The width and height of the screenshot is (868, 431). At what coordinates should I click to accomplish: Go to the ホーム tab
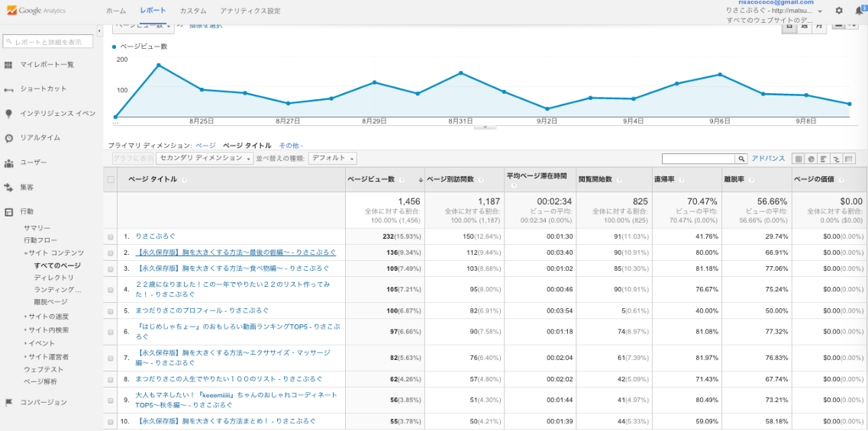coord(115,10)
